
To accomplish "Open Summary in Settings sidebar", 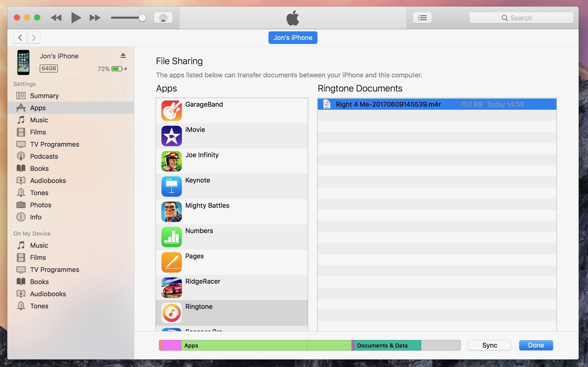I will tap(71, 96).
